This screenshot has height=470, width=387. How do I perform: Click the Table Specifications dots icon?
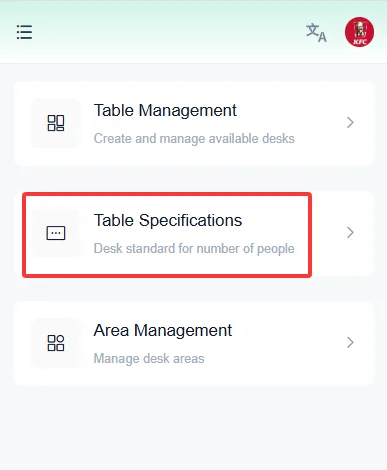[x=56, y=233]
